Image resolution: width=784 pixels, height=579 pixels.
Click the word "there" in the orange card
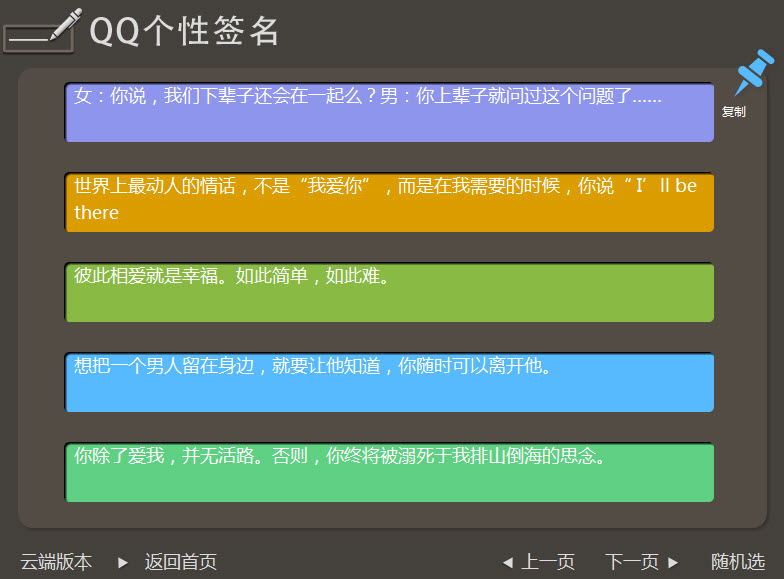tap(96, 213)
